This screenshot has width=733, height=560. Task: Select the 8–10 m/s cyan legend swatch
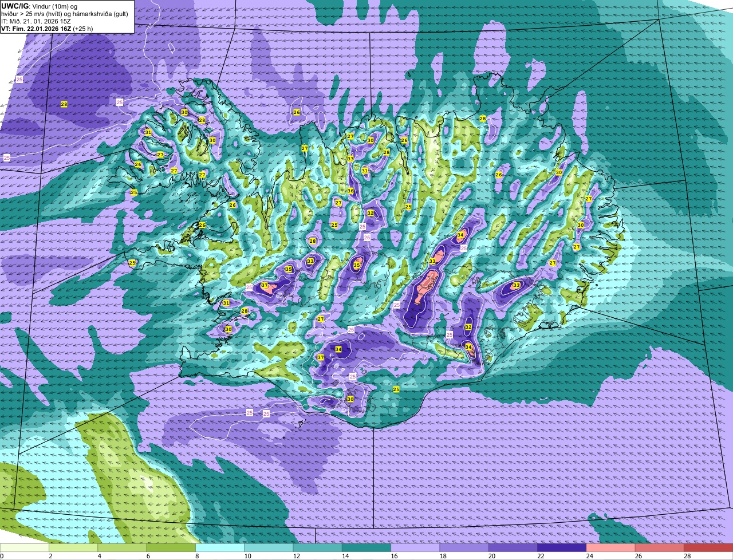221,547
